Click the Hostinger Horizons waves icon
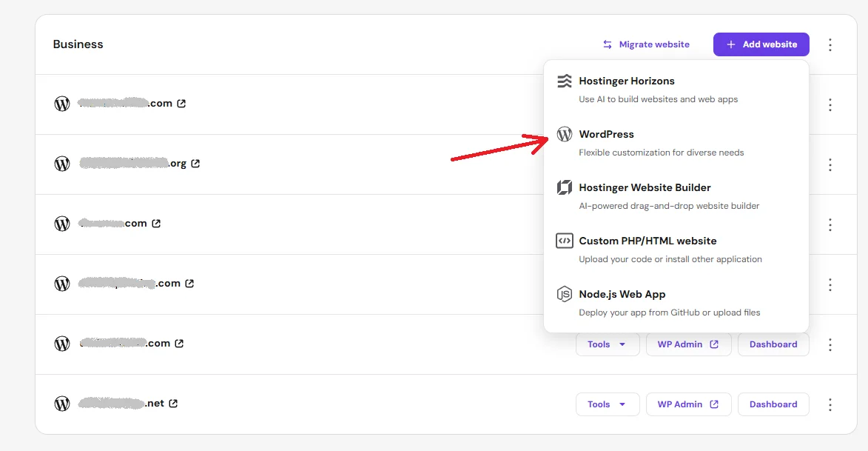The image size is (868, 451). [565, 81]
